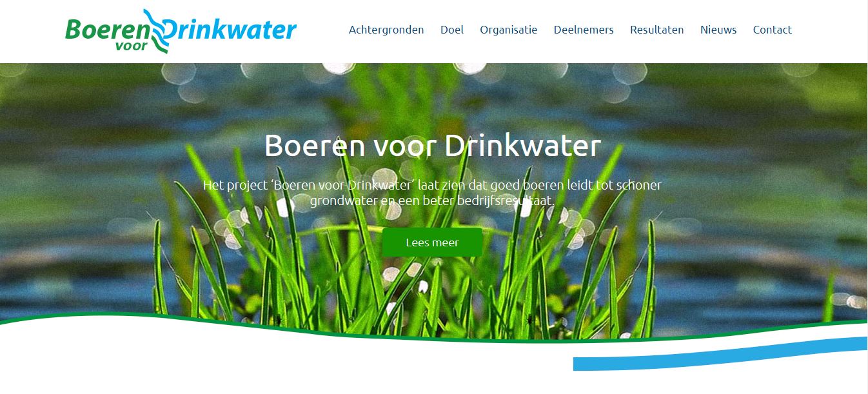This screenshot has width=868, height=394.
Task: Click the blue wave symbol in logo
Action: pyautogui.click(x=157, y=30)
